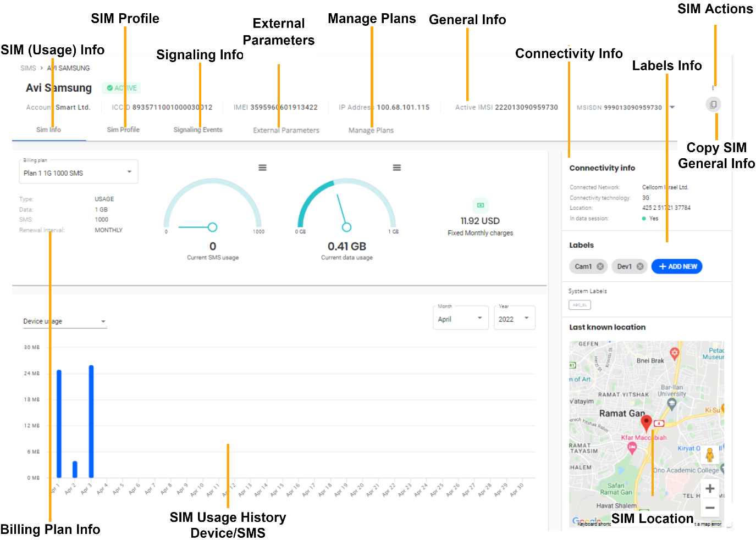Open the SMS usage gauge hamburger menu
This screenshot has height=540, width=756.
263,168
